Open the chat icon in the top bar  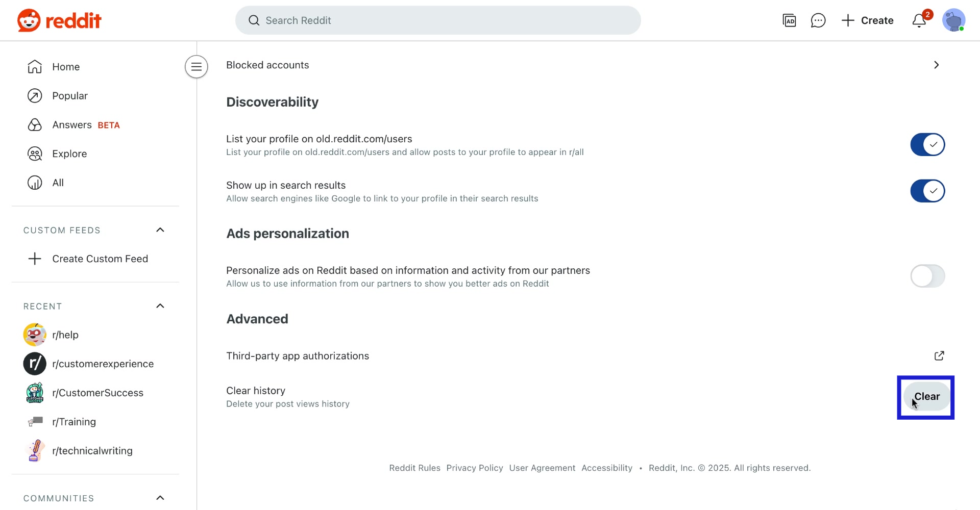click(818, 20)
